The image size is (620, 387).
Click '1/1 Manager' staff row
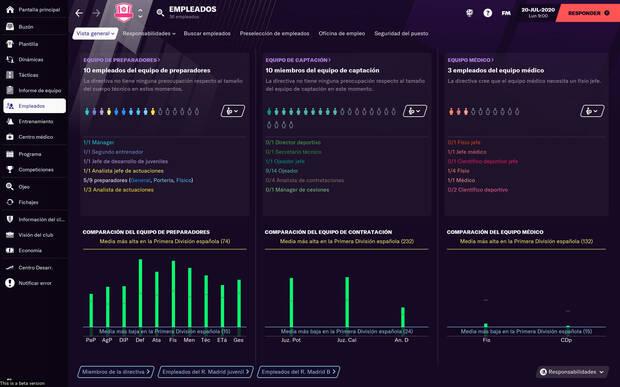coord(98,142)
